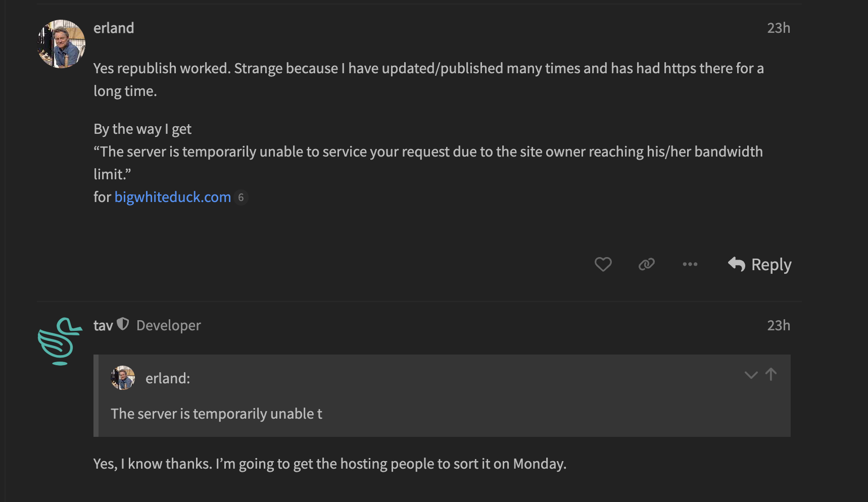Click the small erland avatar in quote
Screen dimensions: 868x502
click(x=123, y=378)
